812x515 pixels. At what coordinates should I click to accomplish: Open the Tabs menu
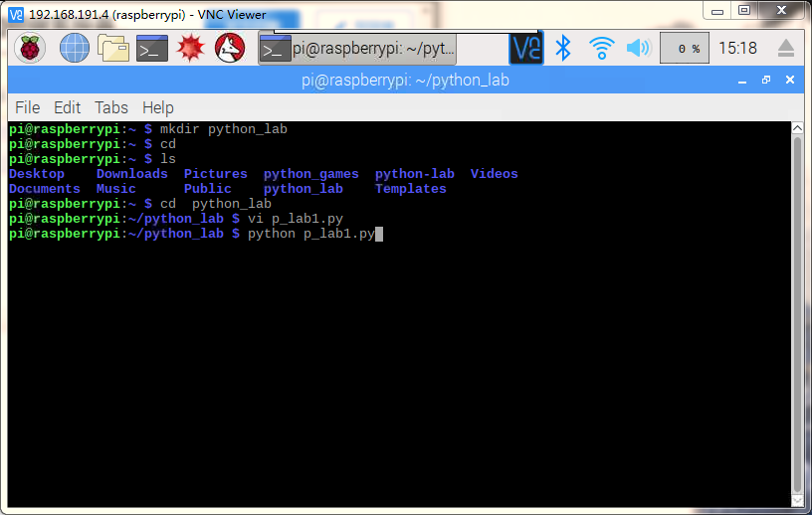click(x=111, y=107)
